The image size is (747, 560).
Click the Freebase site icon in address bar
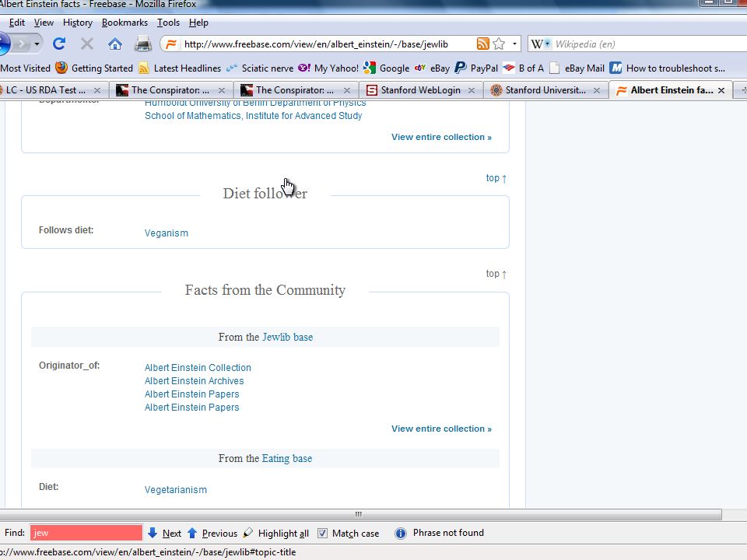tap(171, 44)
